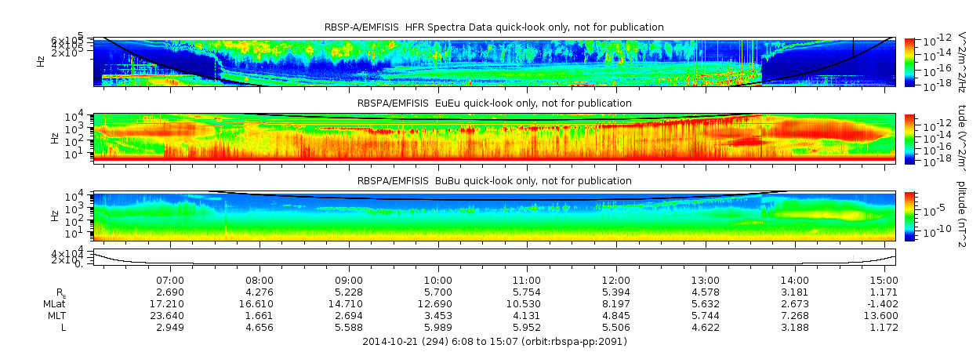Click the EuEu spectrogram color bar

909,138
